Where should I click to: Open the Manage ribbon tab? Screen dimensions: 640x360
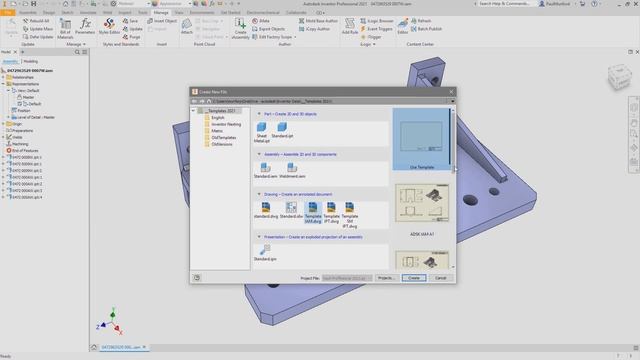[x=161, y=13]
